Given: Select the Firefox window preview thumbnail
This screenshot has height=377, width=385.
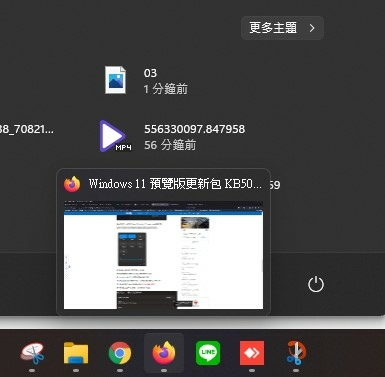Looking at the screenshot, I should point(163,255).
